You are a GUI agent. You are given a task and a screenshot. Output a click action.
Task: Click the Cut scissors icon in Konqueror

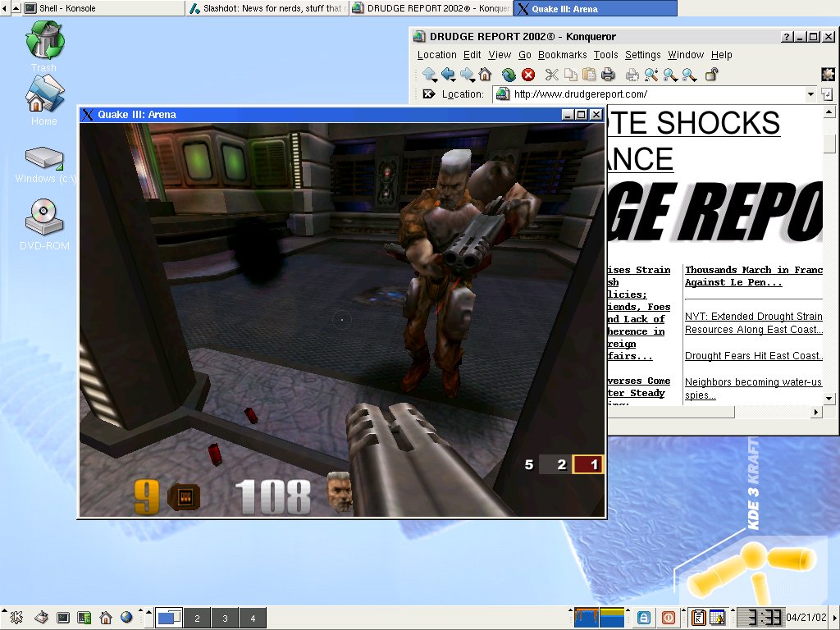(x=552, y=75)
